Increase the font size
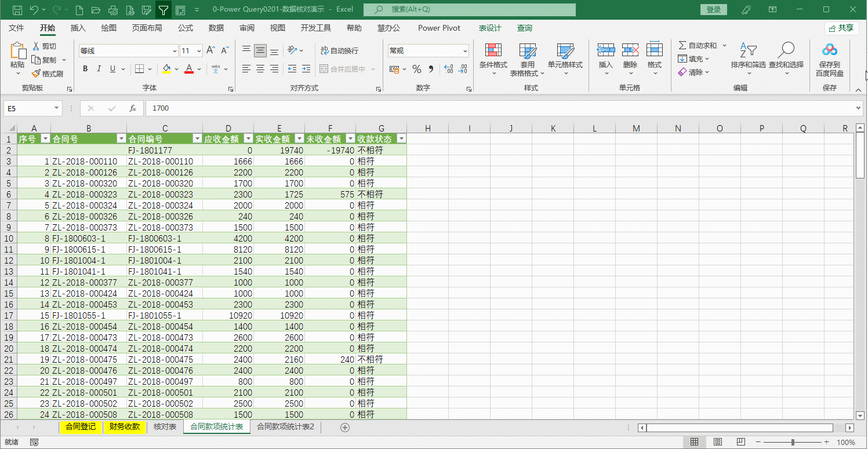Image resolution: width=868 pixels, height=449 pixels. point(211,51)
